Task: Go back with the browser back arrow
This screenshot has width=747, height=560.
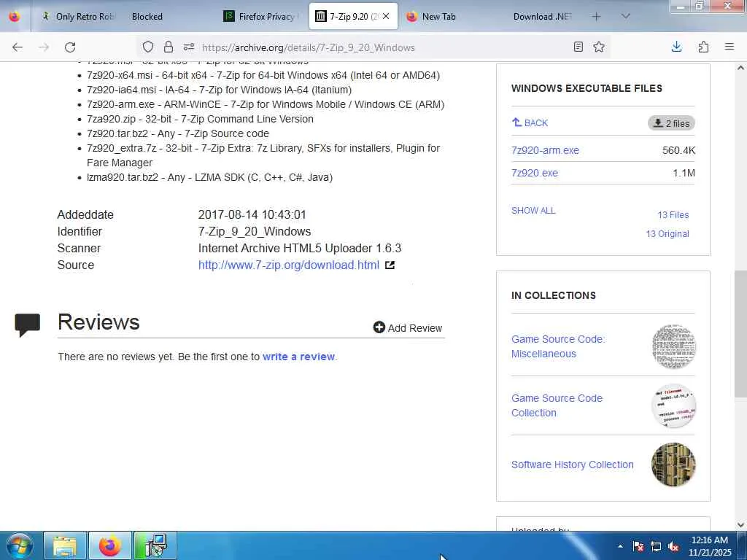Action: [x=18, y=47]
